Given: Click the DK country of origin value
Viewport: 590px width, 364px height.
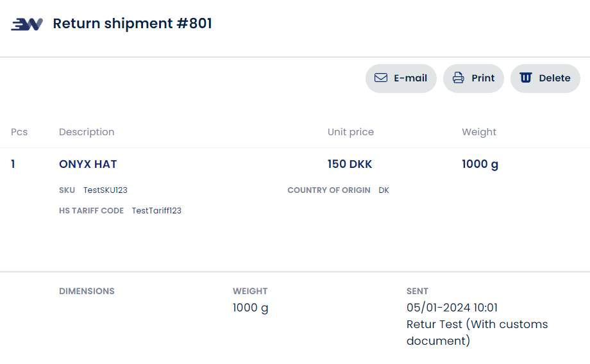Looking at the screenshot, I should pos(383,190).
